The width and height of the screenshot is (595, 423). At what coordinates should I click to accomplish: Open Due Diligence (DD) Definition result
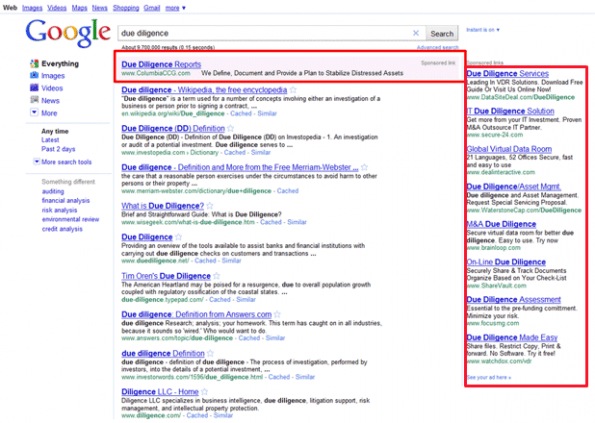pyautogui.click(x=173, y=129)
